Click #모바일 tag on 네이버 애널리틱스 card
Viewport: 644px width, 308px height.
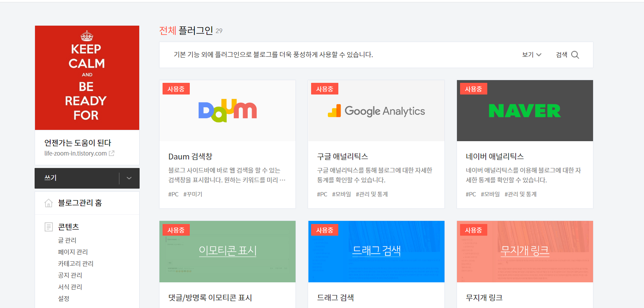tap(490, 194)
